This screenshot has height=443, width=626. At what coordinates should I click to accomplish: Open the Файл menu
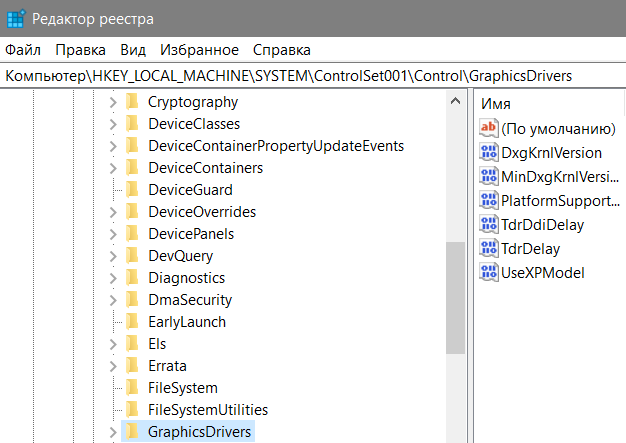[23, 50]
